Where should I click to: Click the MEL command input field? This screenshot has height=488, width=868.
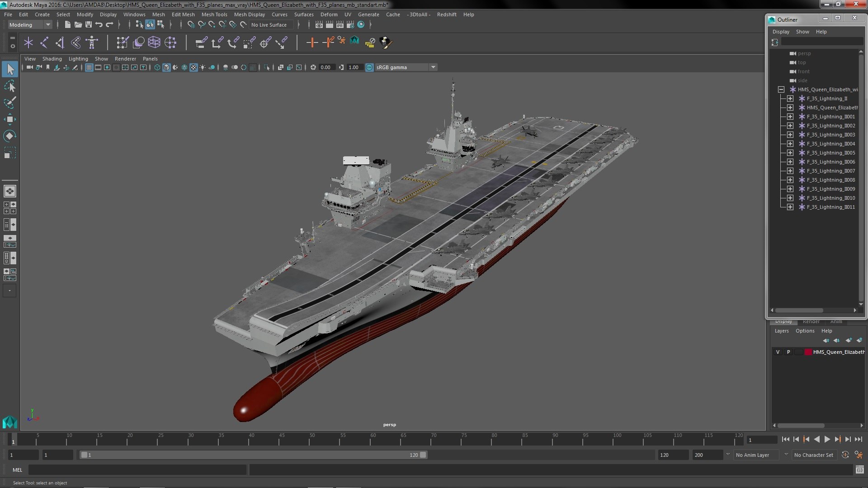(x=137, y=470)
